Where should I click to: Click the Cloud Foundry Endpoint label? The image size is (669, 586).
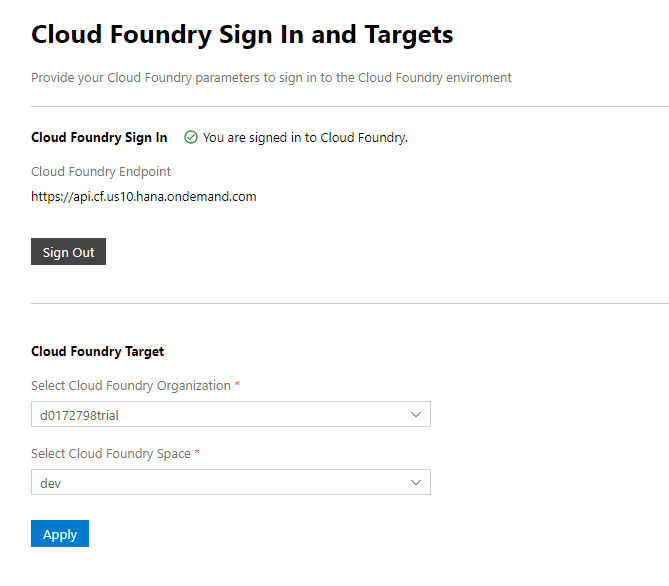101,171
